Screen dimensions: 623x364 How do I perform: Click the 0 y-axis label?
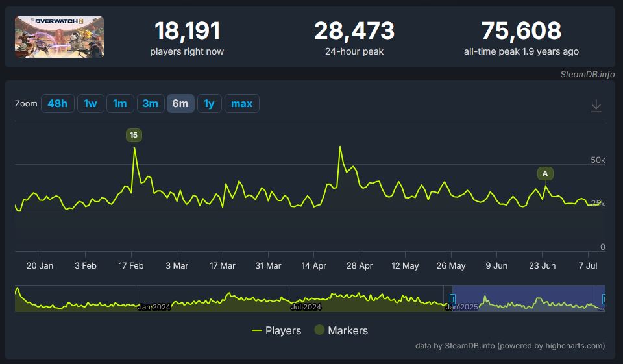[603, 247]
